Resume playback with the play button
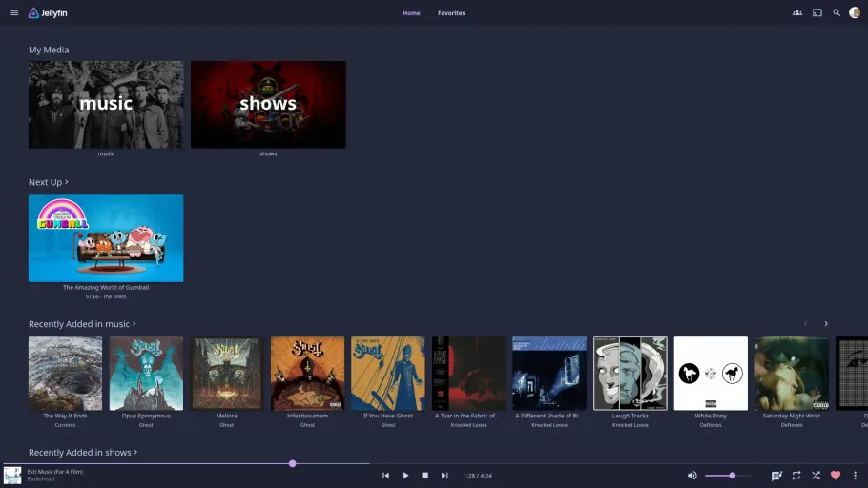Image resolution: width=868 pixels, height=488 pixels. tap(405, 476)
